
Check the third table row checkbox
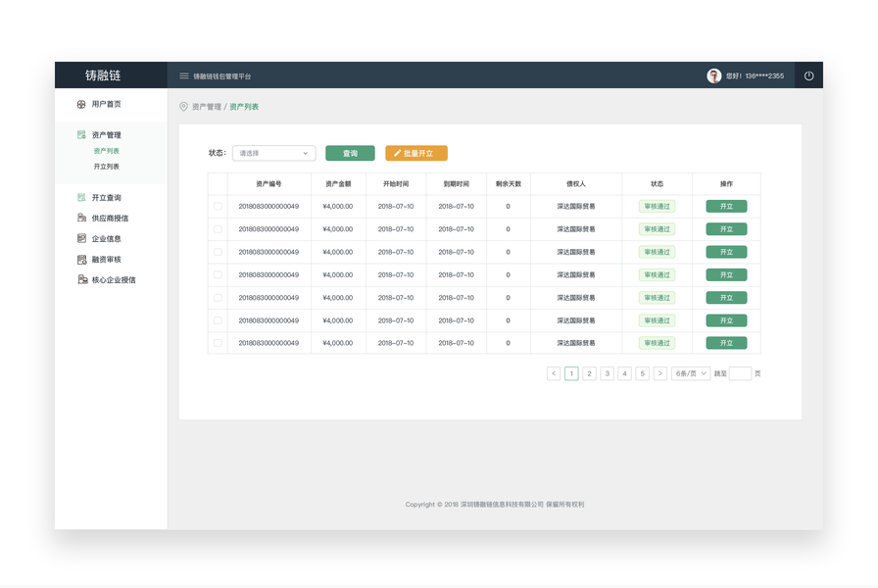218,252
